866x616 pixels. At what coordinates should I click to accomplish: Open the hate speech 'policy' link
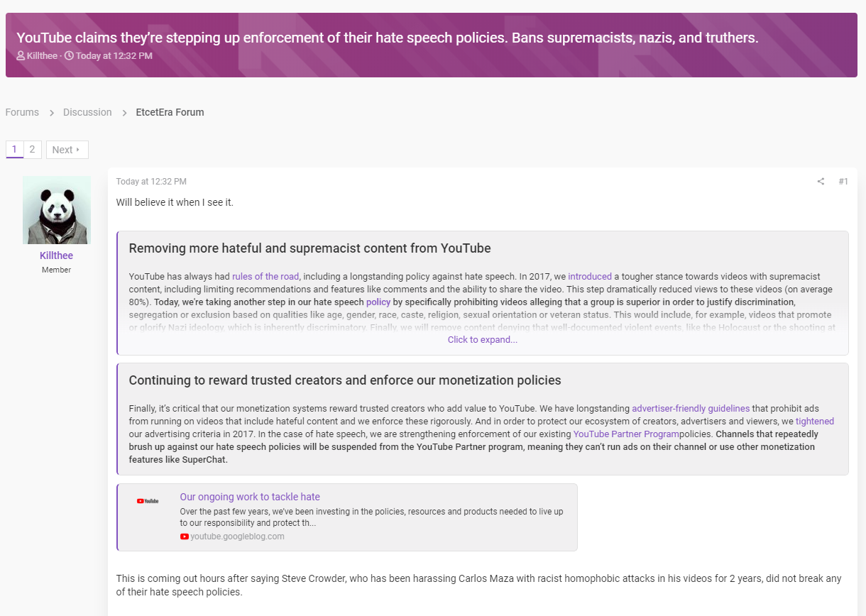pos(378,302)
